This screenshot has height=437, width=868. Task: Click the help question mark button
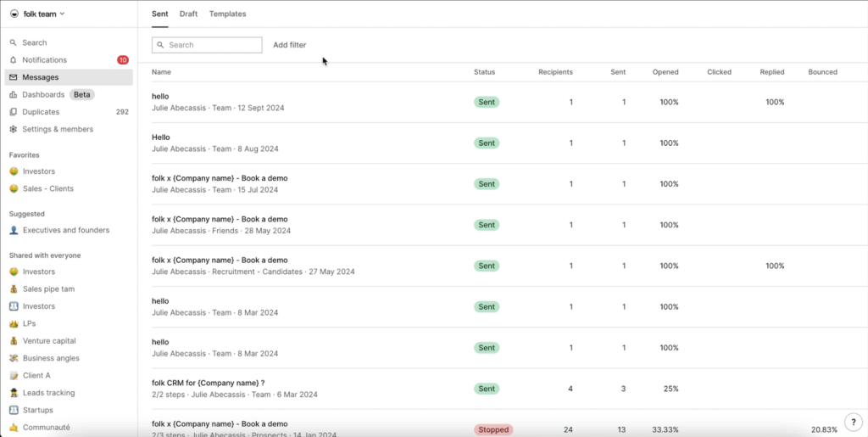(853, 422)
